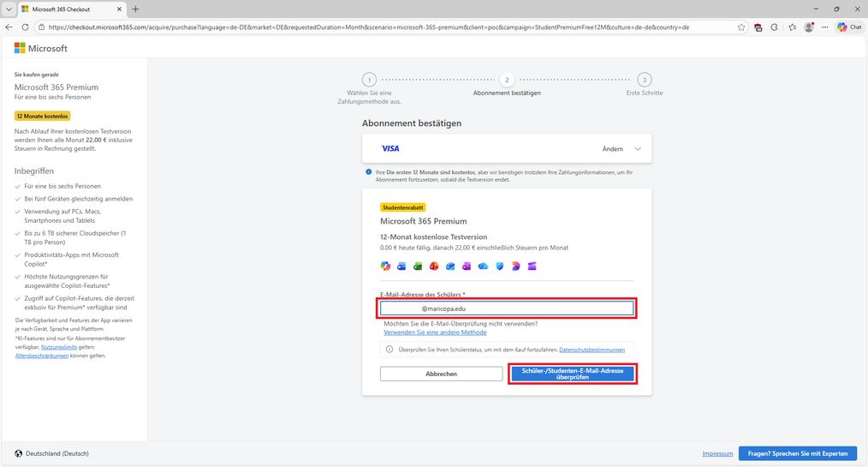Click the 12 Monate kostenlos badge
This screenshot has height=467, width=868.
(x=43, y=116)
